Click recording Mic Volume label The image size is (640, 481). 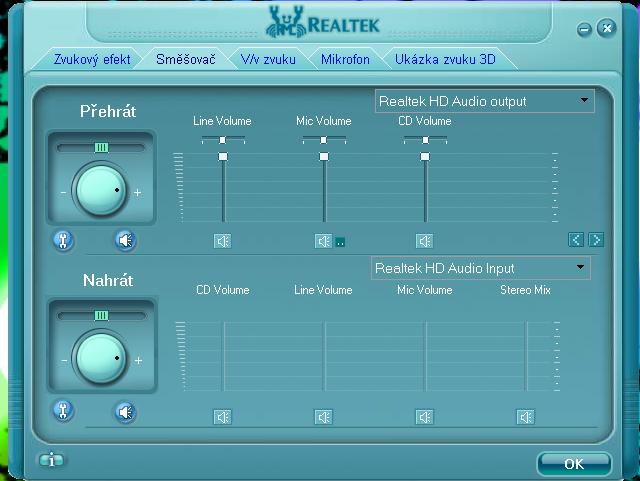(x=424, y=290)
